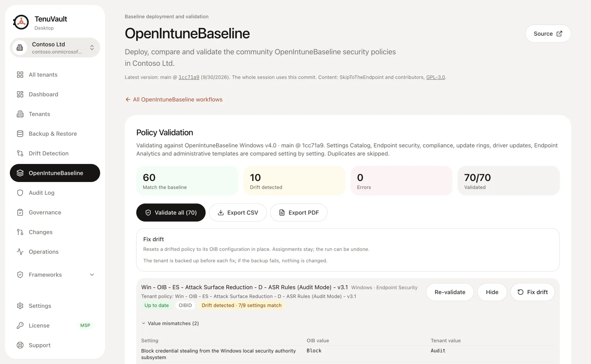This screenshot has width=591, height=364.
Task: Click the License key icon
Action: (20, 326)
